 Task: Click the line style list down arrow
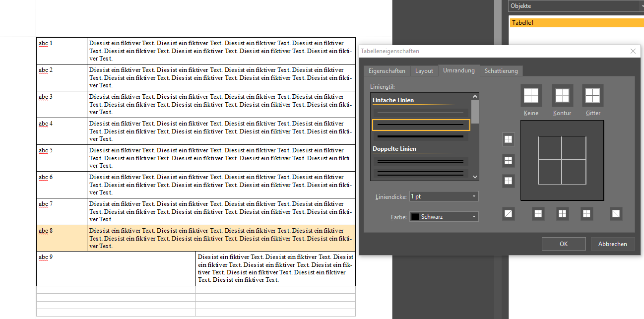[475, 177]
